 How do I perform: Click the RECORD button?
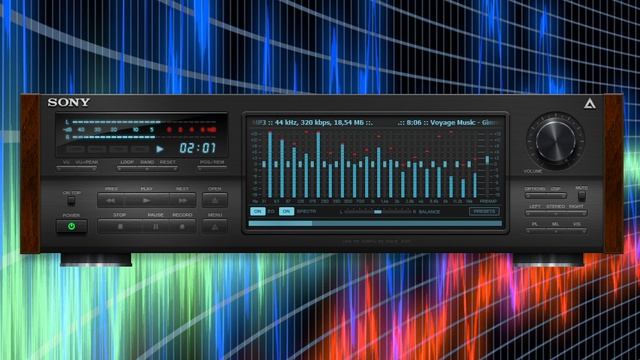pyautogui.click(x=182, y=227)
